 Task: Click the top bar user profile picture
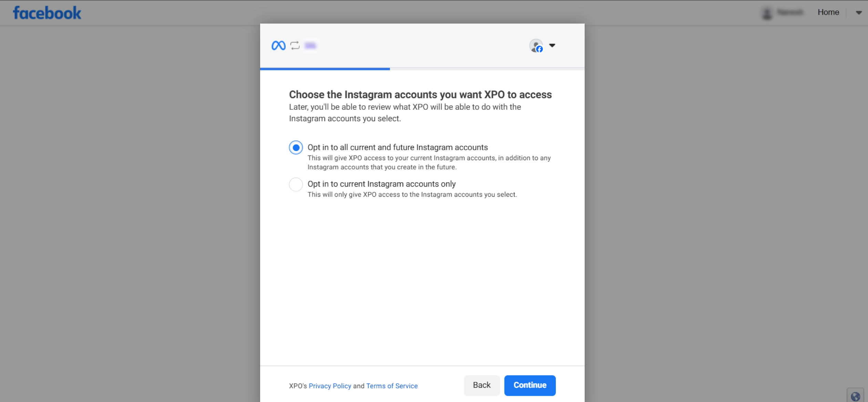[767, 13]
